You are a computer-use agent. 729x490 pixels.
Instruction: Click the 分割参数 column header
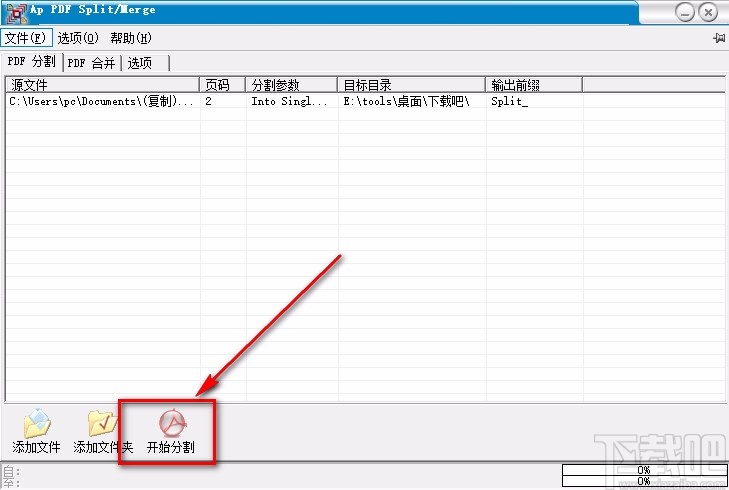pyautogui.click(x=292, y=85)
